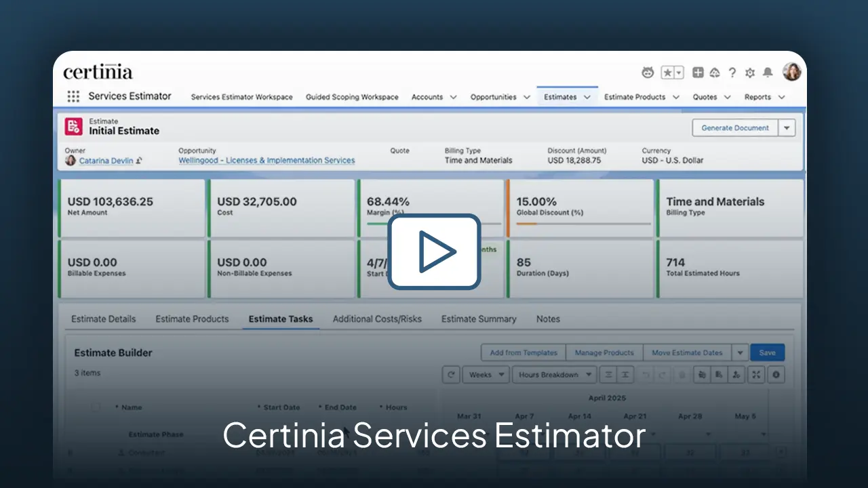Select the fullscreen expand icon in the toolbar

point(755,374)
